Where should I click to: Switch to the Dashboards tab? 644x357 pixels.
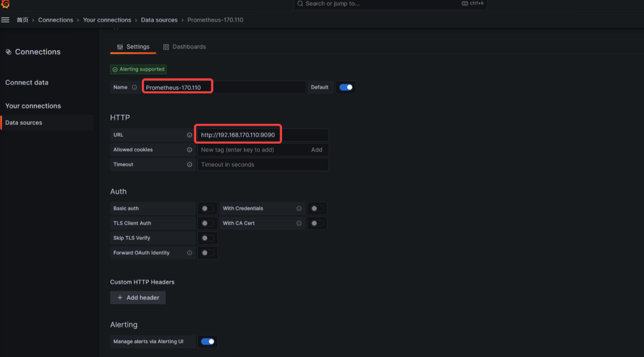click(x=185, y=47)
